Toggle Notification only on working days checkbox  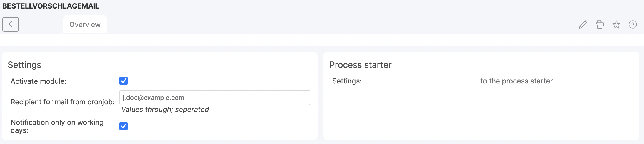point(123,126)
